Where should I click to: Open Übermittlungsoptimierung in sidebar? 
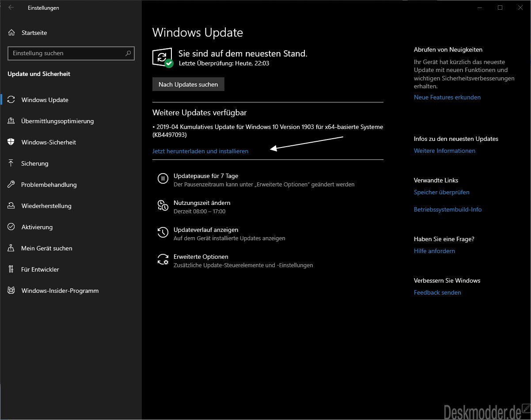point(71,121)
